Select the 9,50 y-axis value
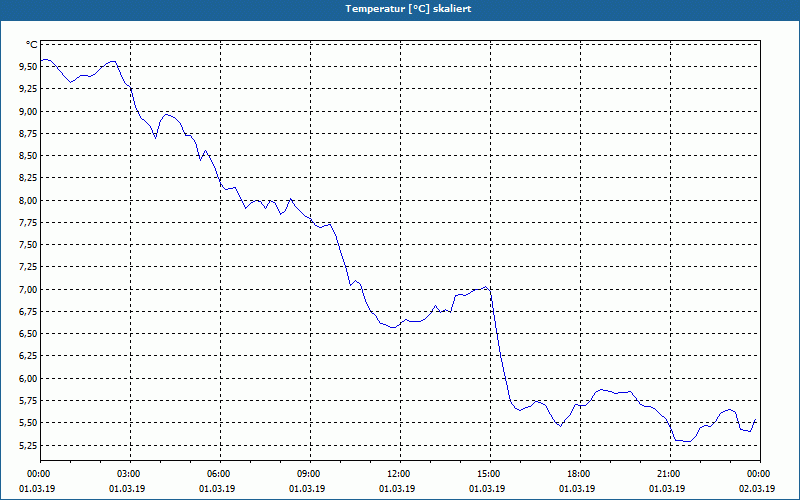 [29, 66]
